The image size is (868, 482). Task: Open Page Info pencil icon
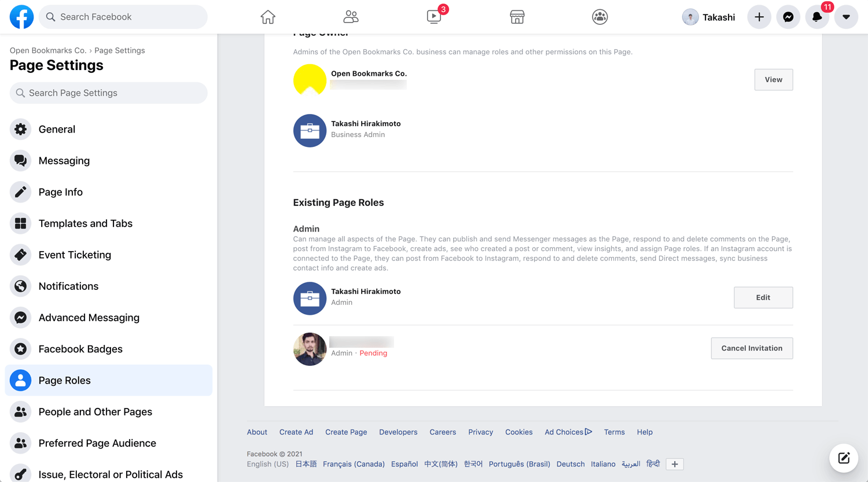[20, 192]
